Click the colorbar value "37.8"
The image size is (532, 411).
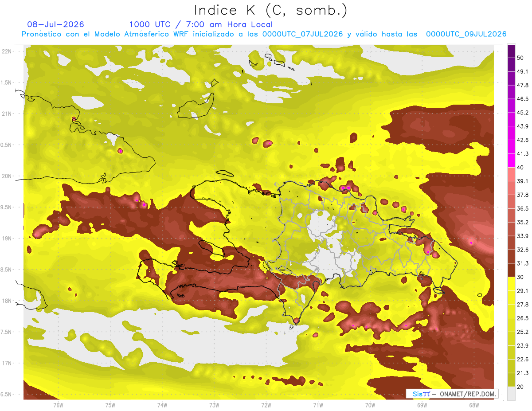[522, 195]
